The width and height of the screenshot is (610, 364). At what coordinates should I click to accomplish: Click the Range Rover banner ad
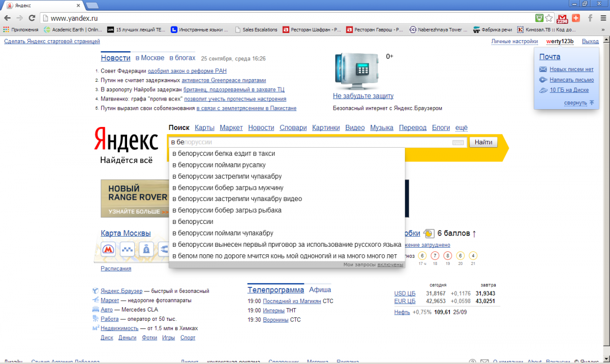pos(135,198)
